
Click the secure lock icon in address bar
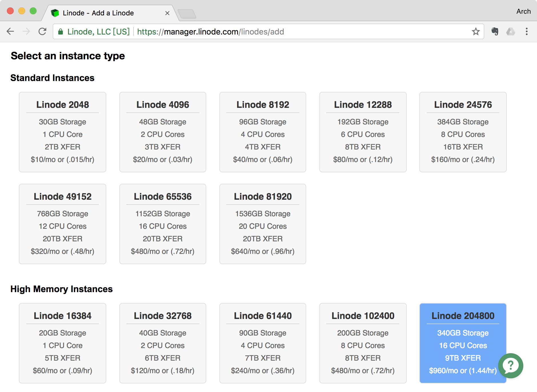click(60, 32)
